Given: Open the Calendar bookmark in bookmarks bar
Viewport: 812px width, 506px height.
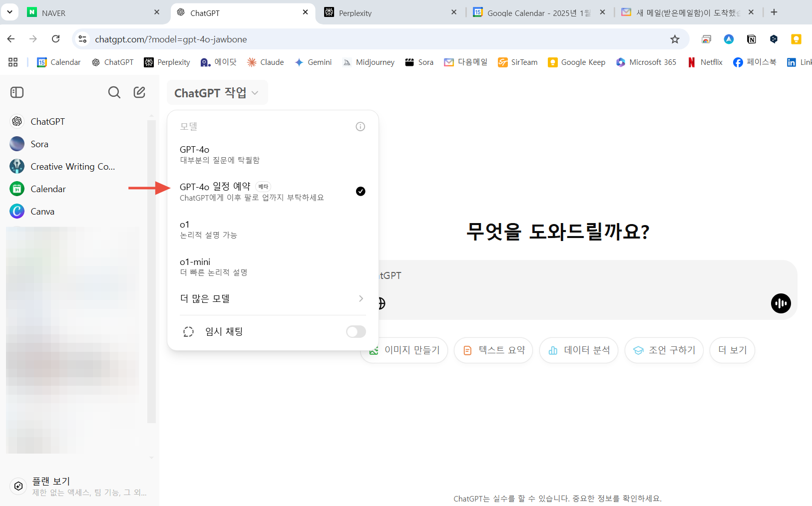Looking at the screenshot, I should (59, 62).
